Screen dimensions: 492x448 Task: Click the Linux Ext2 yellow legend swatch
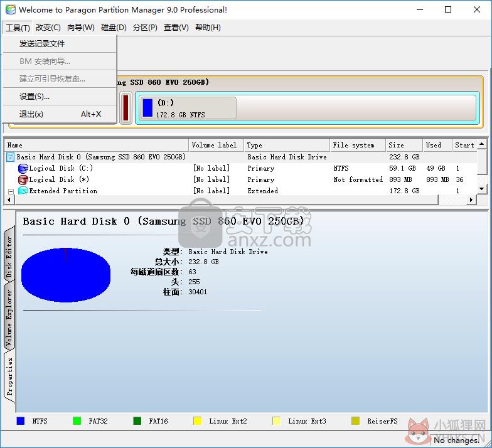197,421
